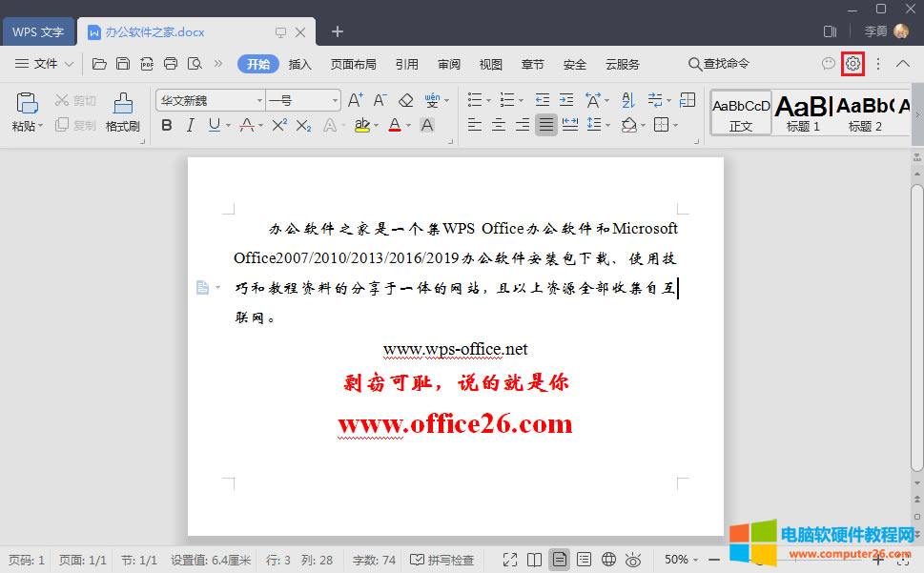Click the Save icon in quick access toolbar
The height and width of the screenshot is (573, 924).
click(x=123, y=64)
